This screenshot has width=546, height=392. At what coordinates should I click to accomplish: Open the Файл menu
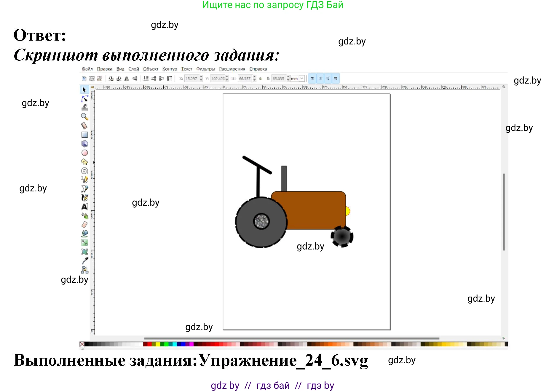click(x=87, y=69)
